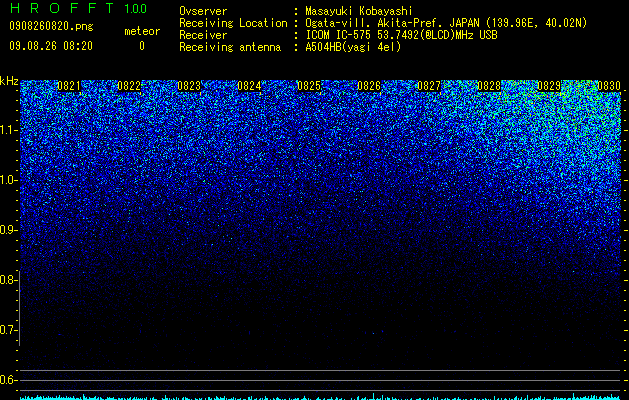Click the 0.6 kHz axis label
The height and width of the screenshot is (400, 629).
click(8, 380)
